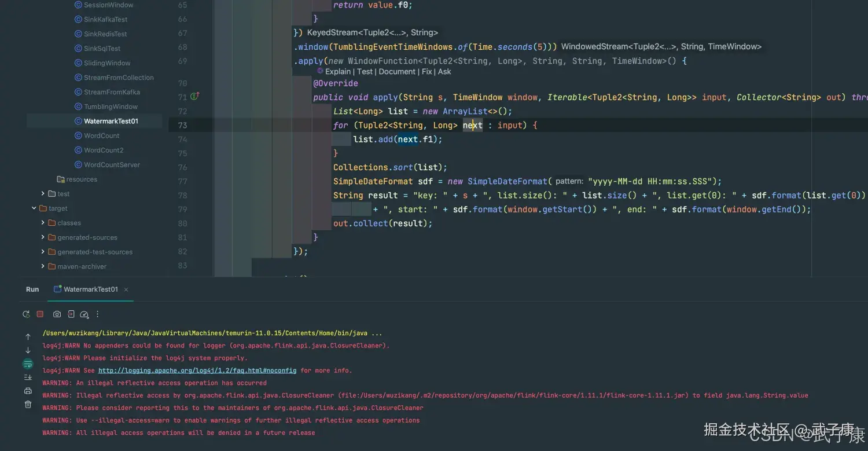Open SinkRedisTest class in project tree
Screen dimensions: 868x451
tap(105, 34)
